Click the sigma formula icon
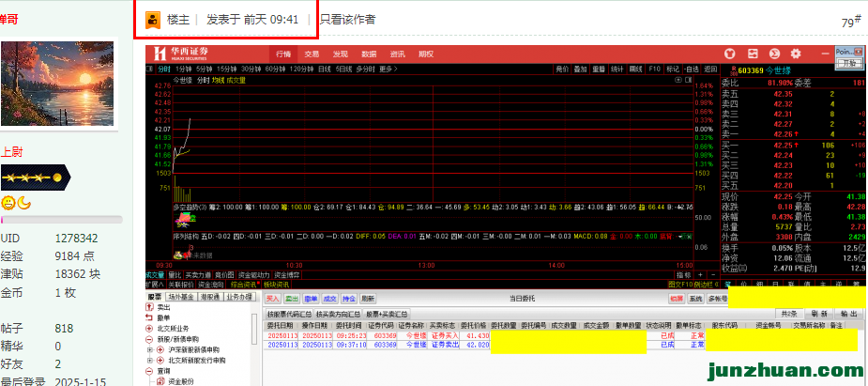 [x=774, y=54]
